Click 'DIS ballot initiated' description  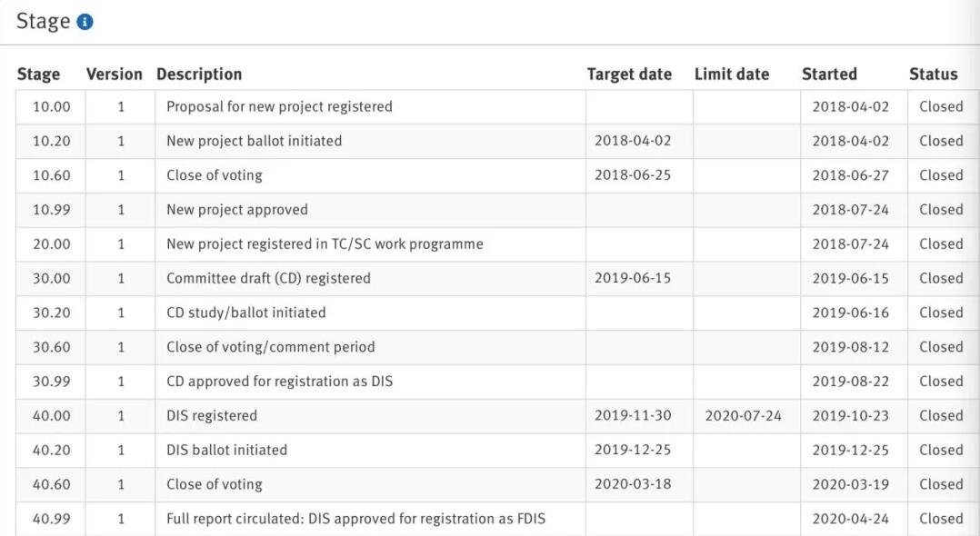point(227,451)
